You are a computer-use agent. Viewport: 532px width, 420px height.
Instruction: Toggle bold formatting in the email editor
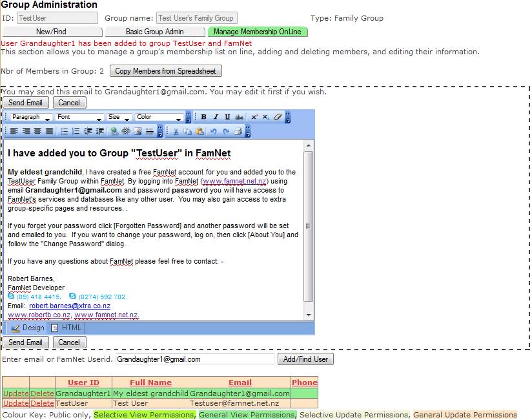pos(203,117)
